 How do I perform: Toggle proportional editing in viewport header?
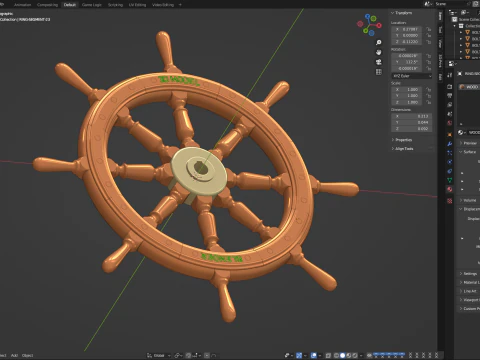207,355
